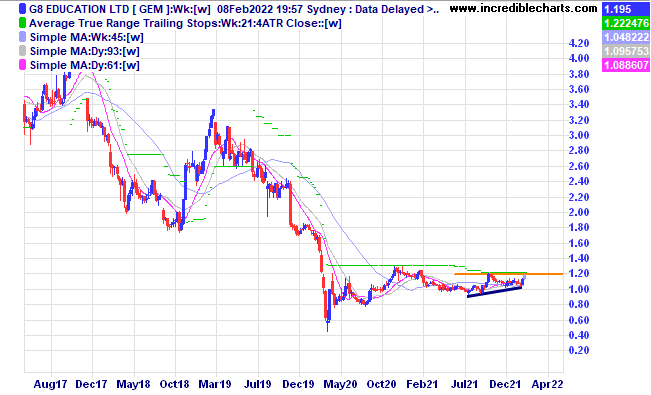Click the 0.20 price axis label
Screen dimensions: 651x395
click(x=579, y=351)
